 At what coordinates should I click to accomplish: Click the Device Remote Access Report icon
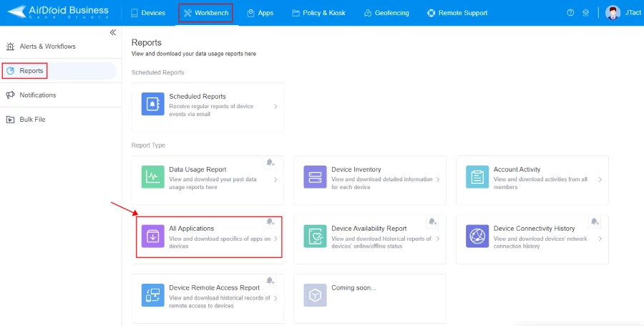click(x=152, y=295)
